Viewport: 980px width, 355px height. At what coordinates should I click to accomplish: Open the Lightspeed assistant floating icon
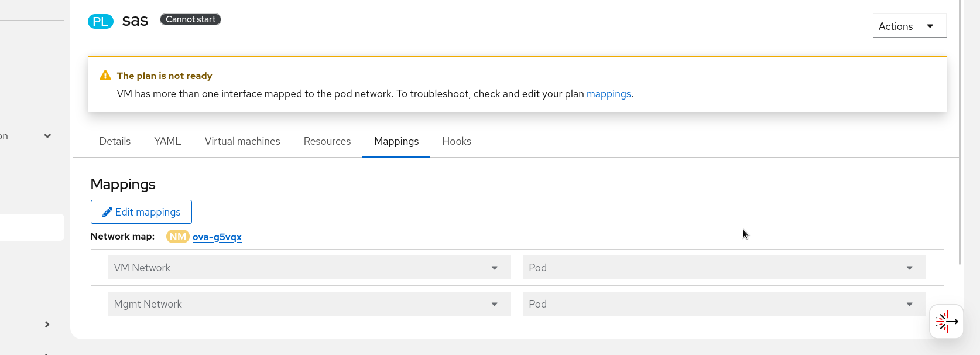pos(946,322)
